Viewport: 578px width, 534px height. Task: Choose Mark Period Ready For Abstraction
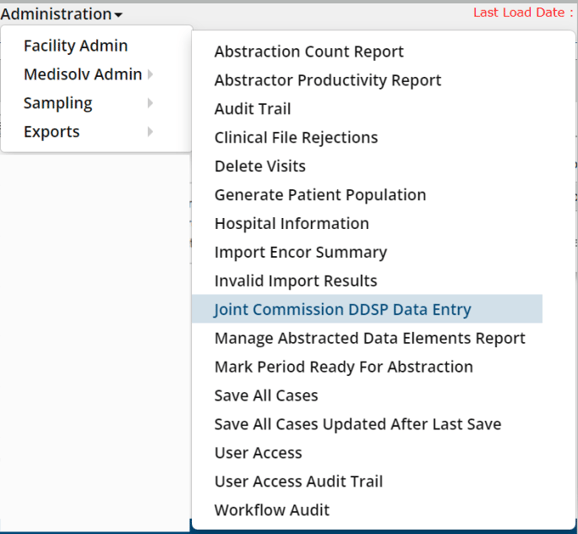tap(344, 367)
